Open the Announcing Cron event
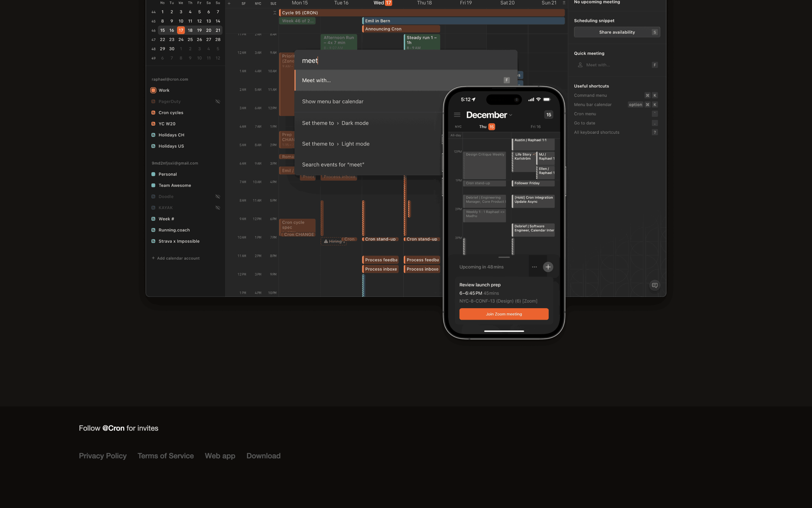 401,29
